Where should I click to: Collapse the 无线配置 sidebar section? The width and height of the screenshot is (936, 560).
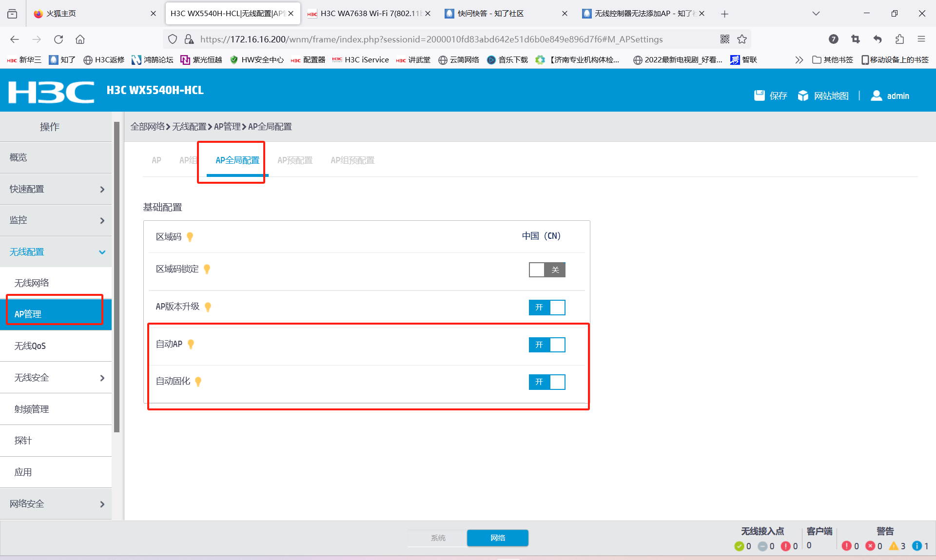(56, 252)
